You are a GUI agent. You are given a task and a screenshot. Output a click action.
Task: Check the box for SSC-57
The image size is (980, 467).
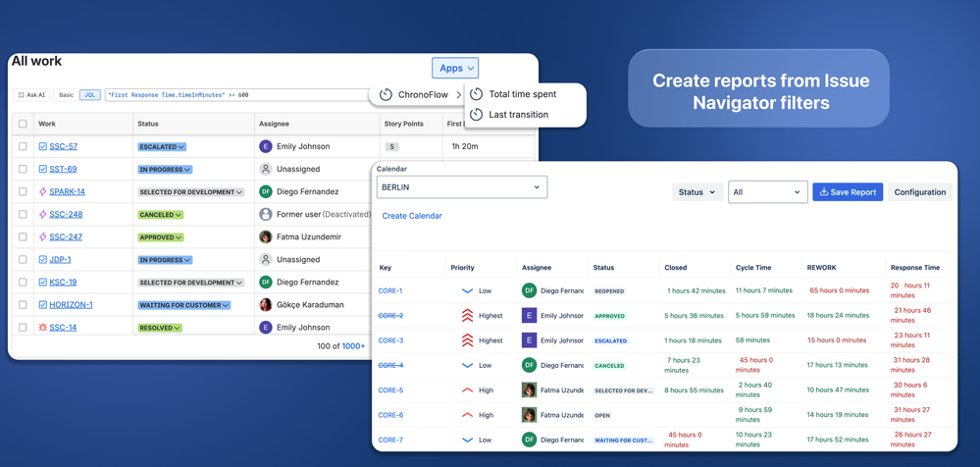click(x=24, y=146)
